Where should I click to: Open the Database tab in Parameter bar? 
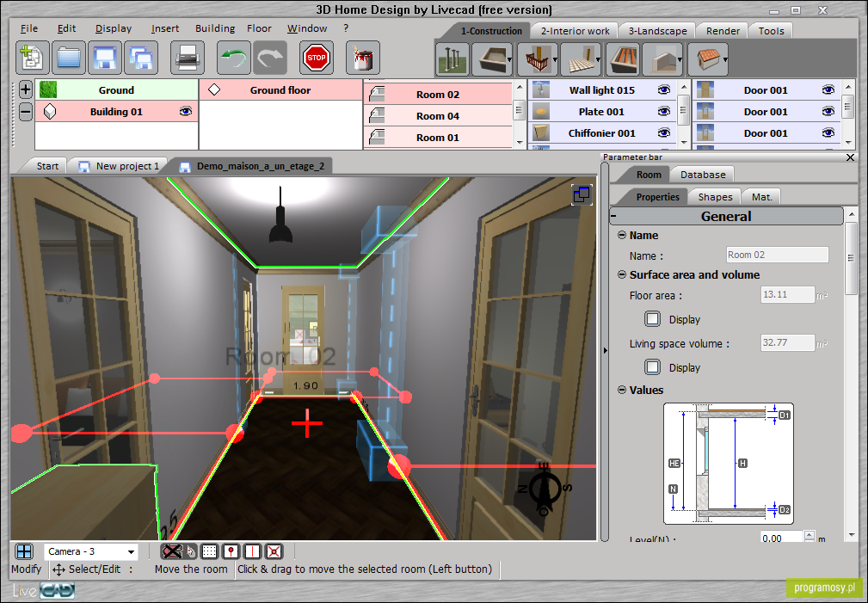pos(703,175)
